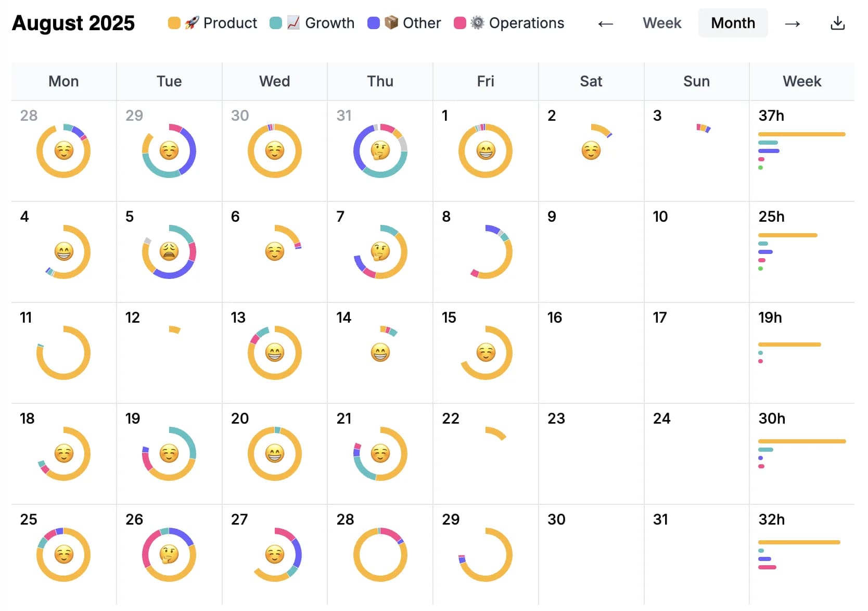868x611 pixels.
Task: Click the thinking face emoji on August 31
Action: (x=380, y=151)
